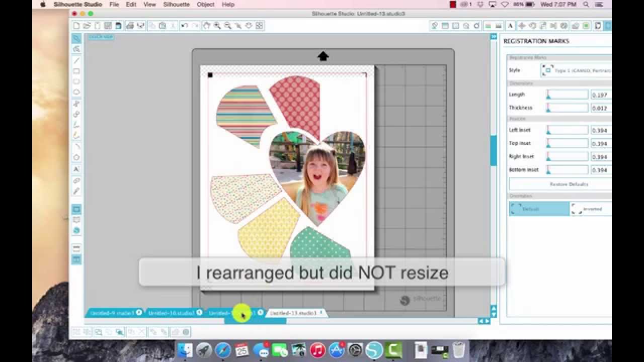Viewport: 644px width, 362px height.
Task: Adjust the Bottom Inset slider
Action: 567,169
